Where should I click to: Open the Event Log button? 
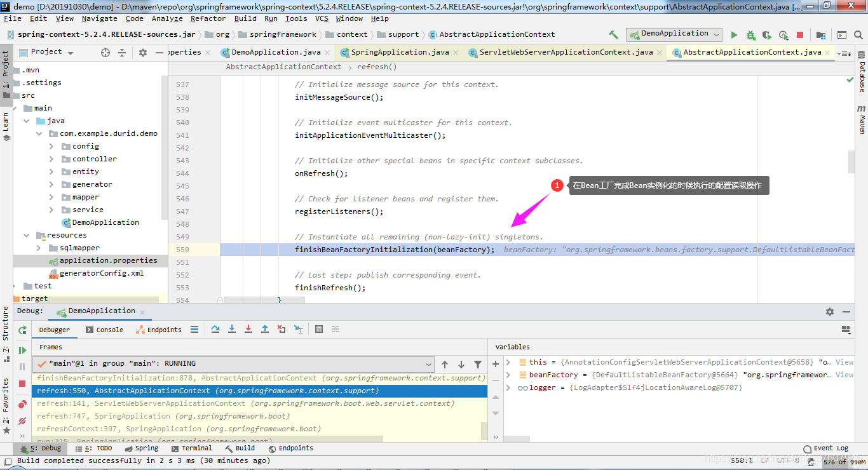[x=826, y=448]
